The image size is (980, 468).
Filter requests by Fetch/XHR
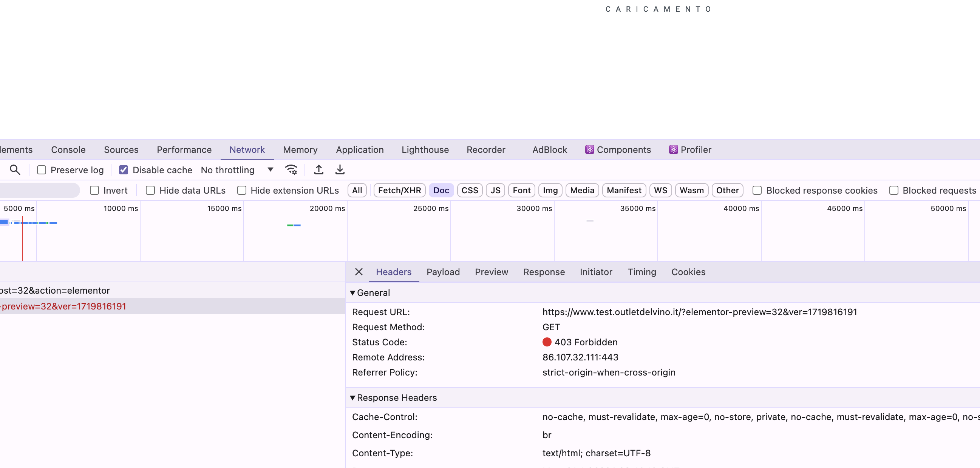[399, 191]
